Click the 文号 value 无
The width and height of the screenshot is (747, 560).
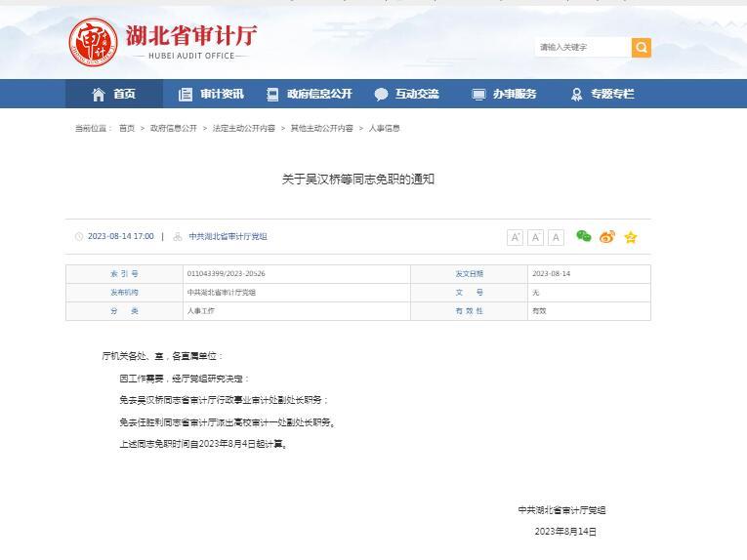tap(535, 292)
